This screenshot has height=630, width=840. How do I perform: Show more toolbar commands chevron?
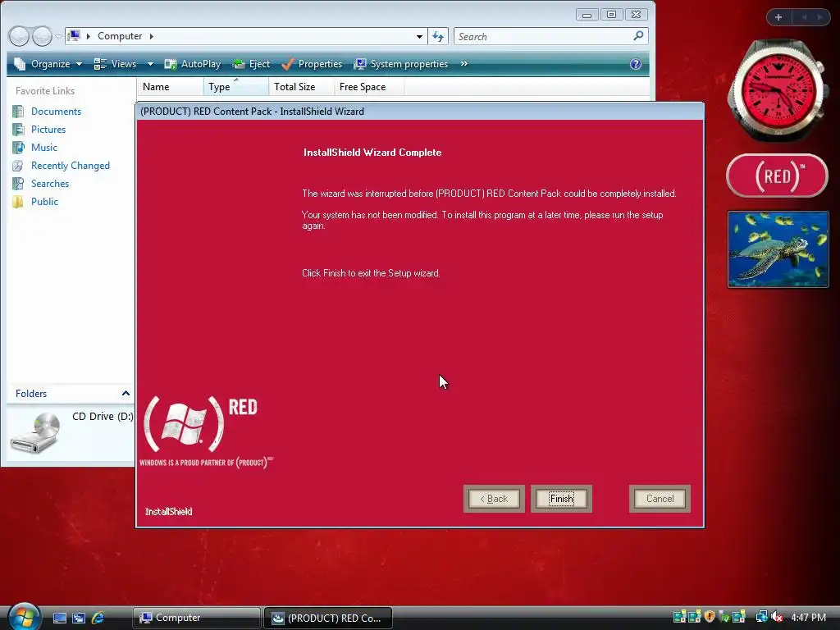[x=464, y=64]
